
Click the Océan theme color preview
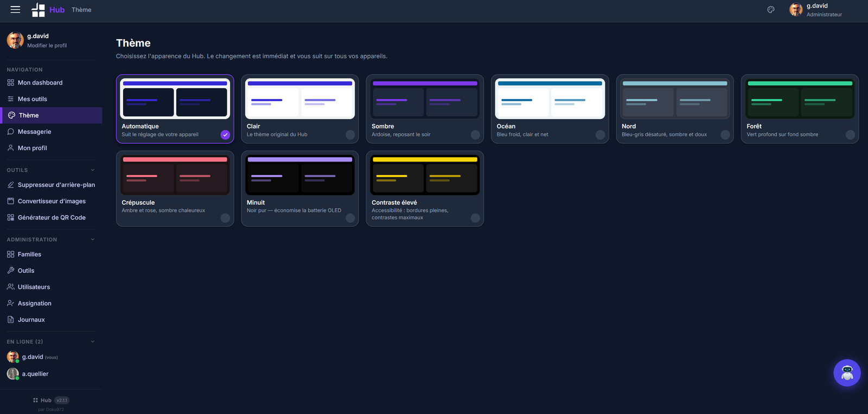tap(550, 99)
